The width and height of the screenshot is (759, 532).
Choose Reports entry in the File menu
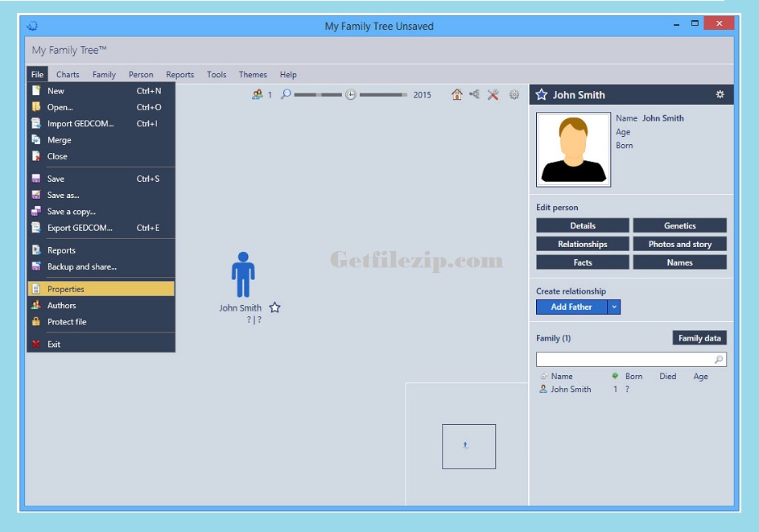(101, 250)
